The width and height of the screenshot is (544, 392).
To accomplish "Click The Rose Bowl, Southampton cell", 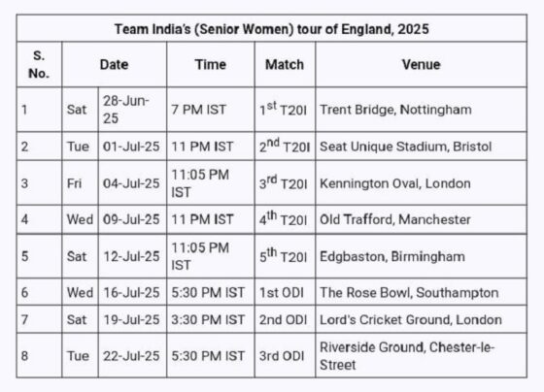I will pyautogui.click(x=422, y=292).
